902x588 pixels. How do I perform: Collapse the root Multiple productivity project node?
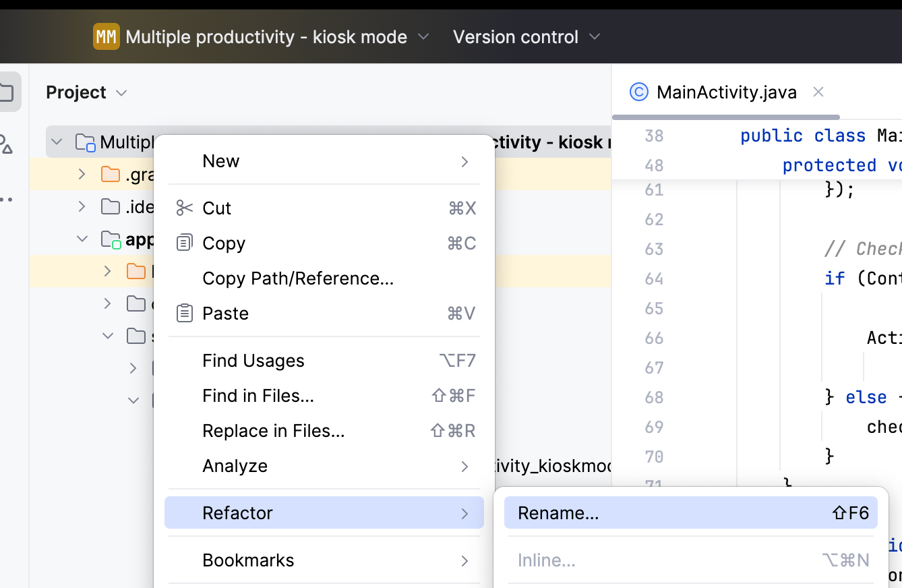pyautogui.click(x=57, y=142)
